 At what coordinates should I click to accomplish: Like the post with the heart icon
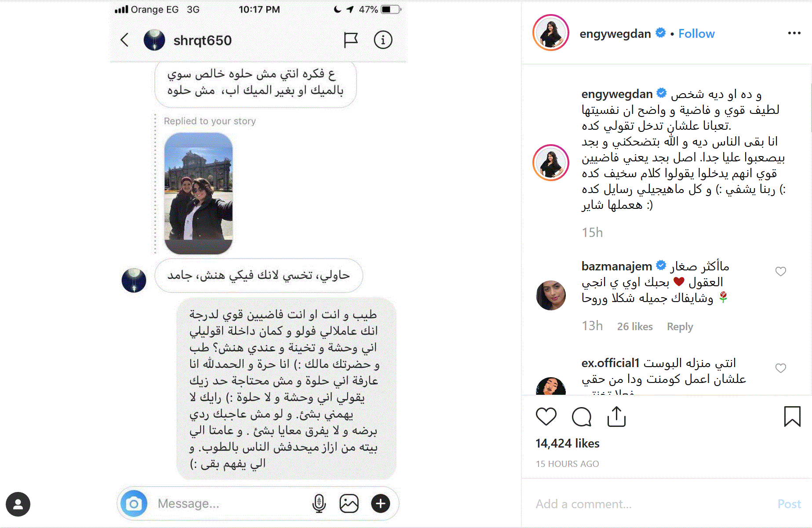point(546,416)
